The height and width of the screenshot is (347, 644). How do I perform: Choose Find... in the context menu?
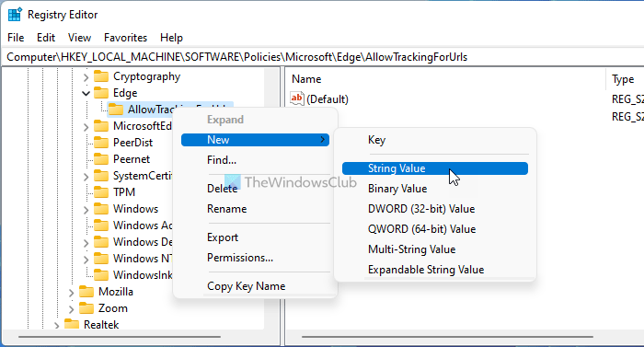coord(255,160)
